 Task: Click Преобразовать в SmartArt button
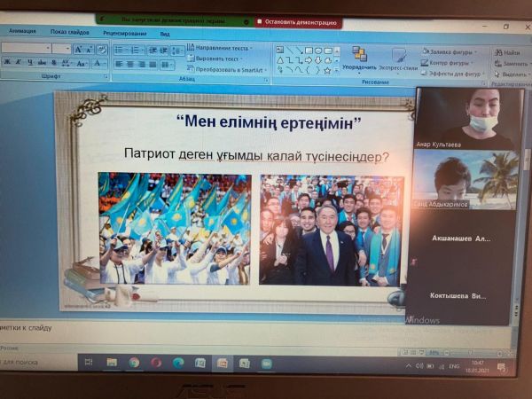[226, 69]
